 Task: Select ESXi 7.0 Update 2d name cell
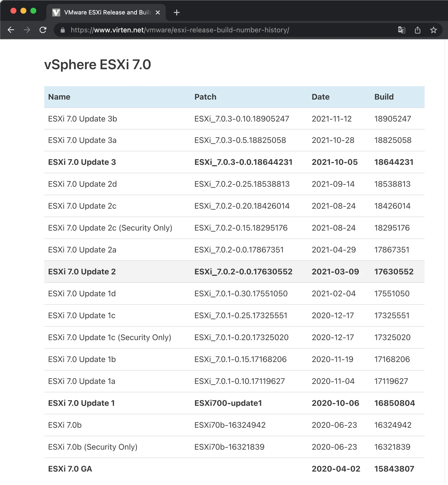[x=82, y=184]
